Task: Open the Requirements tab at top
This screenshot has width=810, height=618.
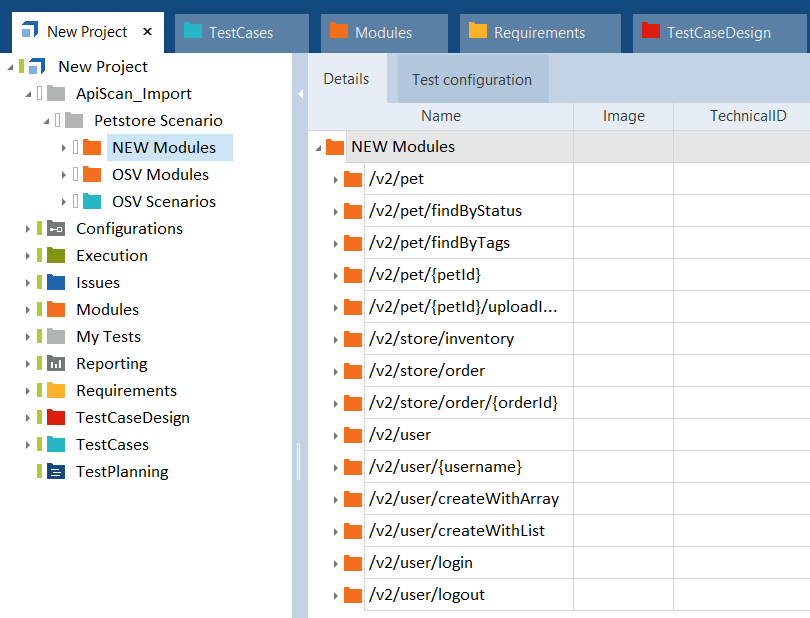Action: (539, 32)
